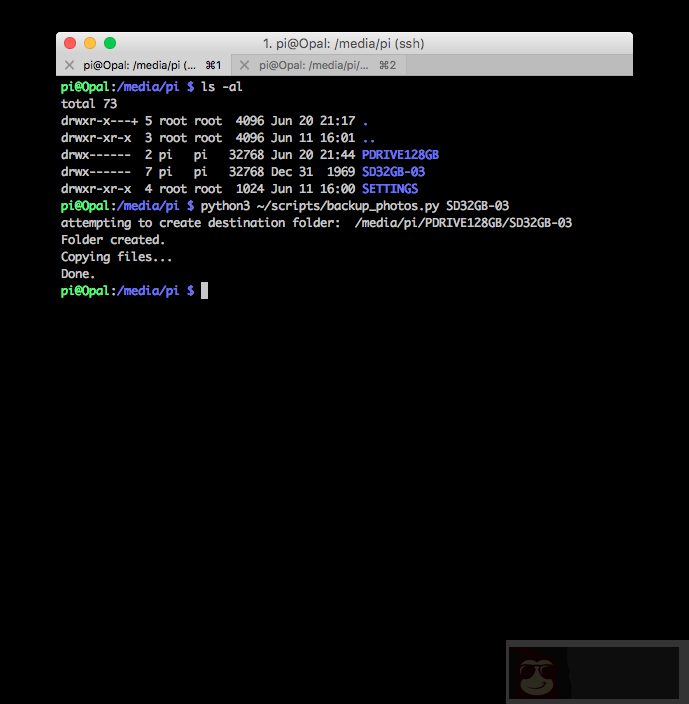This screenshot has height=704, width=689.
Task: Click the SD32GB-03 directory in the listing
Action: [x=393, y=172]
